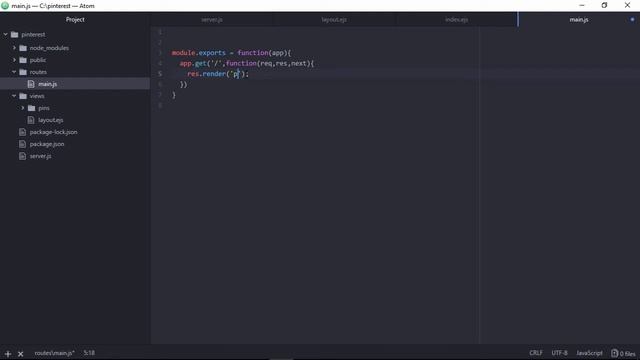Expand the public folder chevron

tap(14, 60)
